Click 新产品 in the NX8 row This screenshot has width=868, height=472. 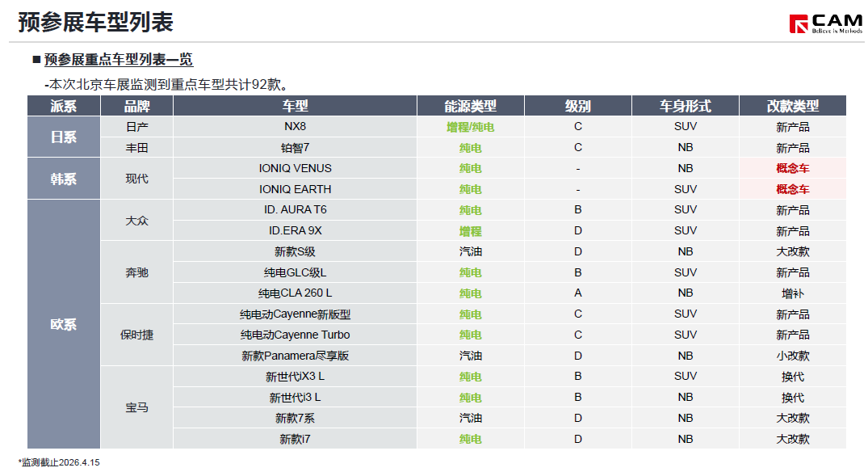(793, 127)
